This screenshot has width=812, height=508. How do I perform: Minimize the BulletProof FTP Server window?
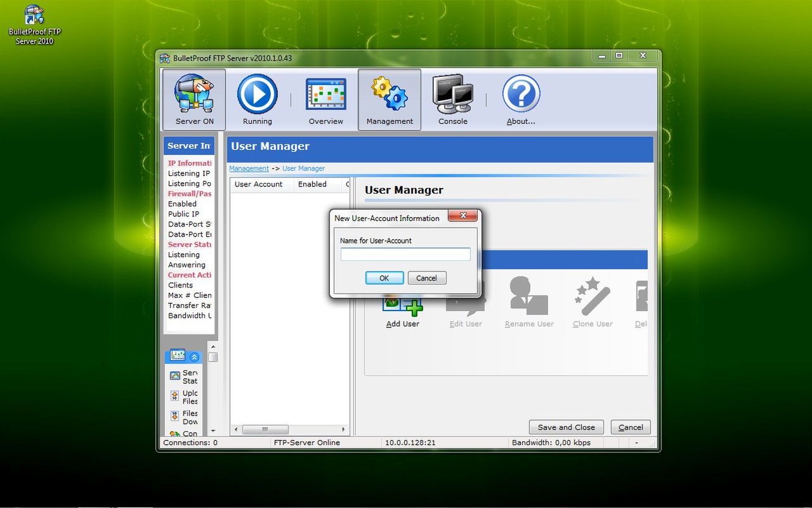coord(601,56)
